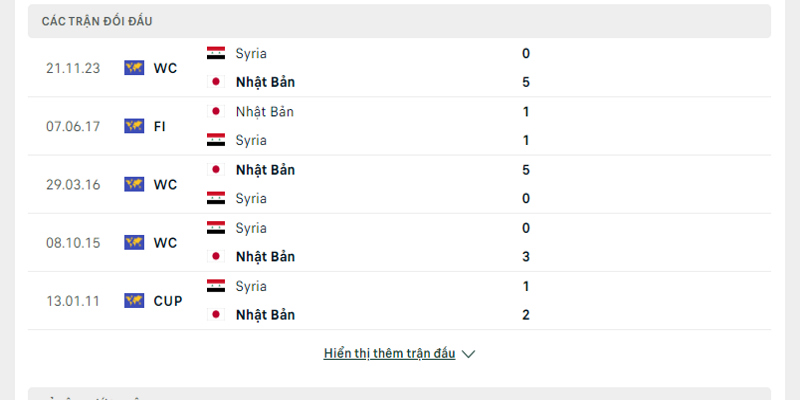Click world map icon on 29.03.16 match
Screen dimensions: 800x400
(x=134, y=184)
